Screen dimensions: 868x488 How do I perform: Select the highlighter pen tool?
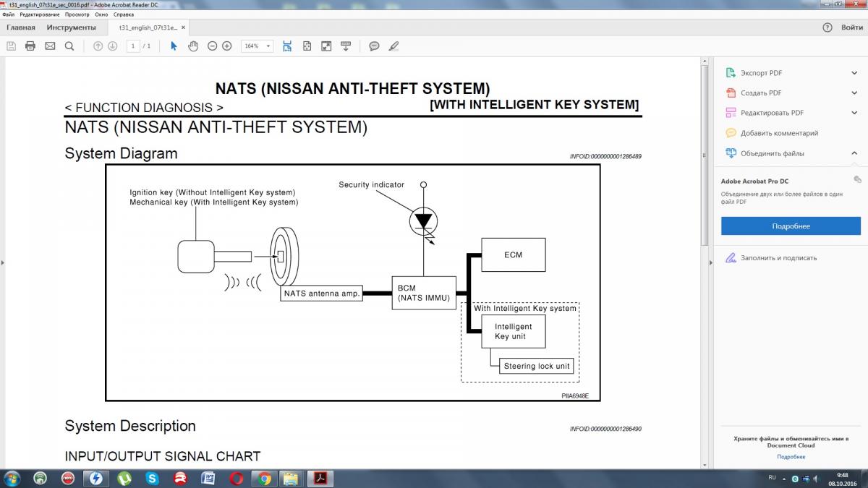tap(393, 46)
